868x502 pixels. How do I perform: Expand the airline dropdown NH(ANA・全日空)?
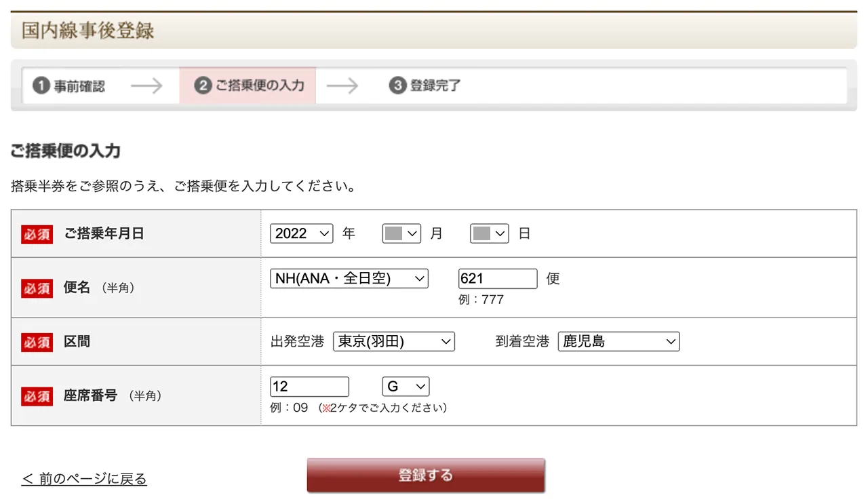pos(349,278)
